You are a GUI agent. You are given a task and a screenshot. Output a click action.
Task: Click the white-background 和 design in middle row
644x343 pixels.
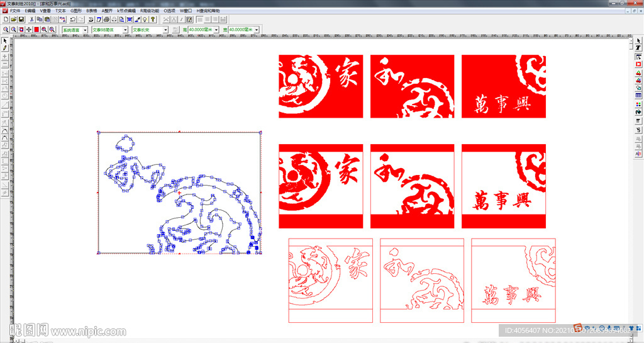coord(413,186)
